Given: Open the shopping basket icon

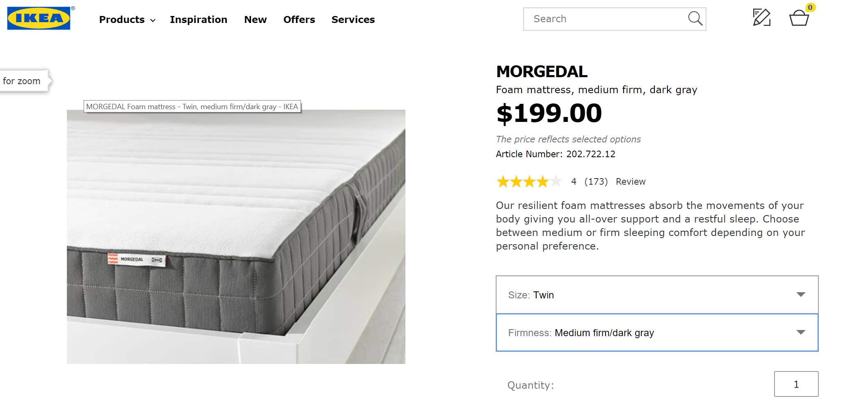Looking at the screenshot, I should point(799,18).
